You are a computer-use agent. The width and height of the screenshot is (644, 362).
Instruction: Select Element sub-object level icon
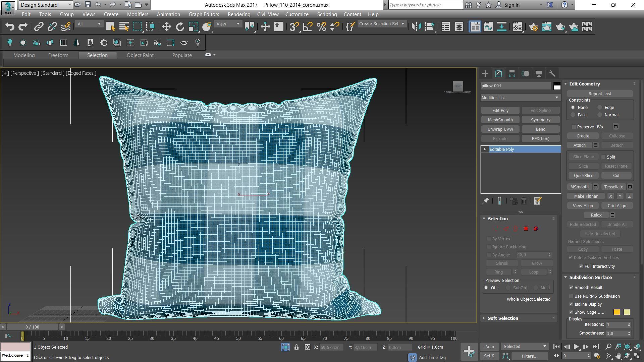(536, 229)
